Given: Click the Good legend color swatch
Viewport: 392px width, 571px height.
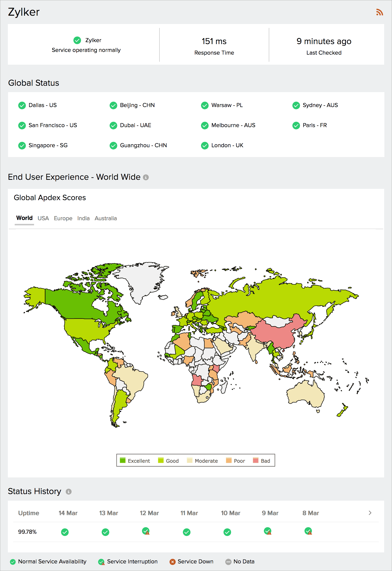Looking at the screenshot, I should coord(161,460).
